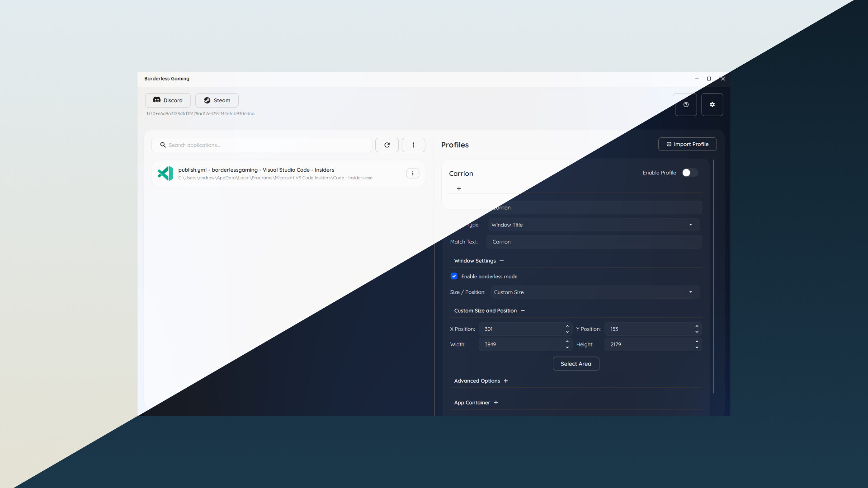Screen dimensions: 868x488
Task: Open the options menu beside the search bar
Action: [x=413, y=145]
